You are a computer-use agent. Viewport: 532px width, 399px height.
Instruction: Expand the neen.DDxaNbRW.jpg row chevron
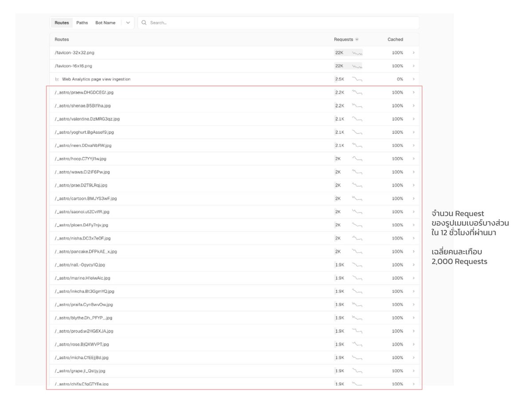tap(414, 145)
